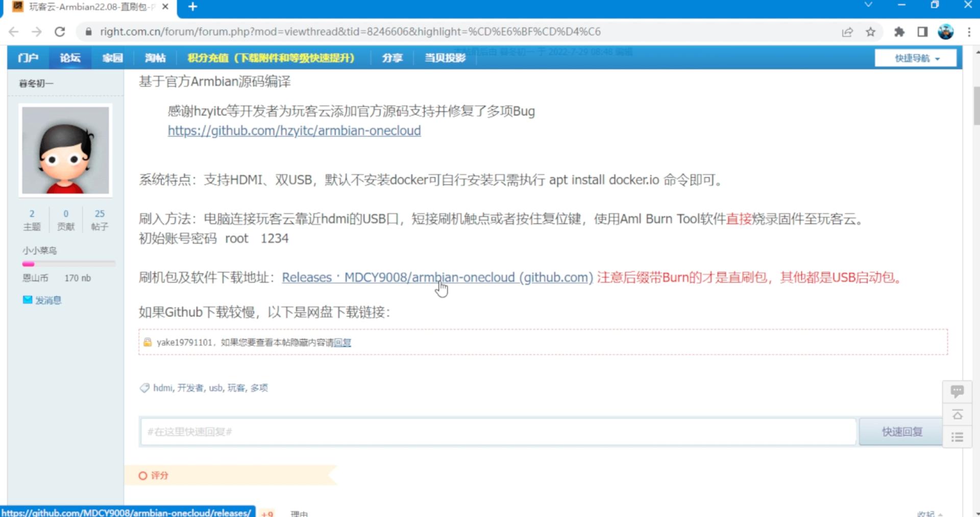This screenshot has height=517, width=980.
Task: Click the floating reply speech bubble icon
Action: 957,391
